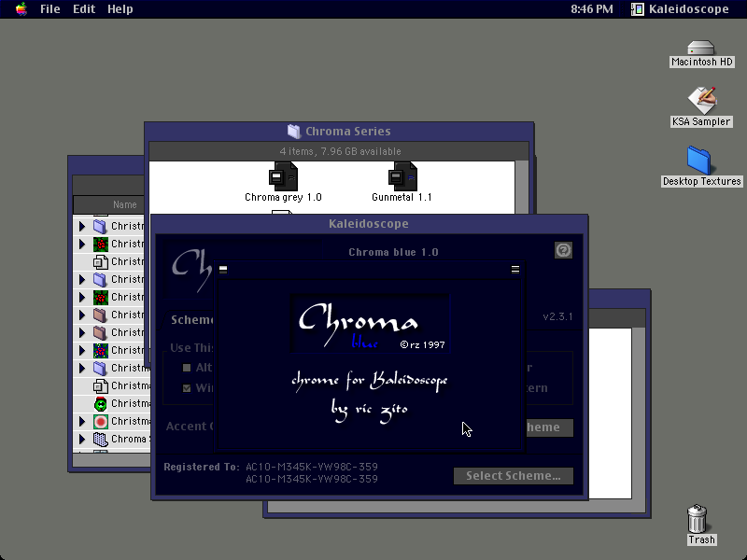The image size is (747, 560).
Task: Enable the 'Alt' checkbox in Kaleidoscope
Action: coord(187,368)
